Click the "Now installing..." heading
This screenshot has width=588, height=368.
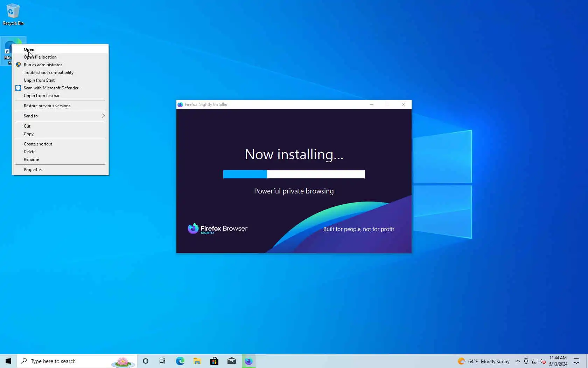[294, 155]
